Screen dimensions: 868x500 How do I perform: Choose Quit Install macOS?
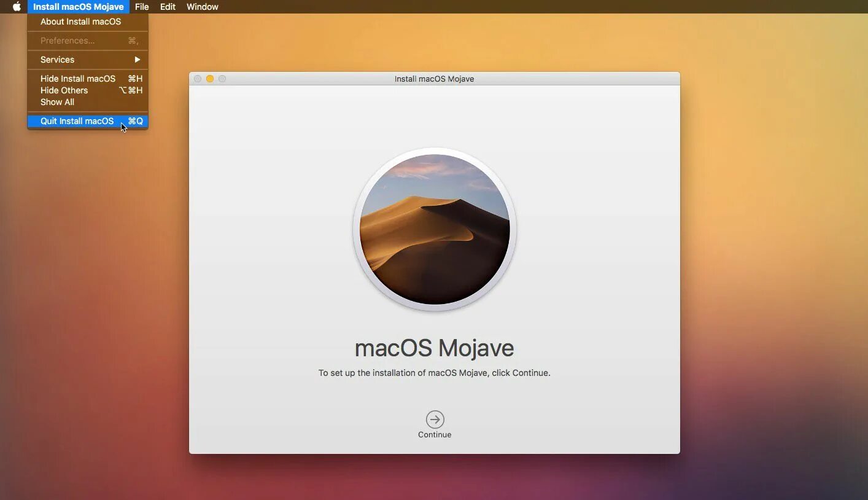click(88, 121)
